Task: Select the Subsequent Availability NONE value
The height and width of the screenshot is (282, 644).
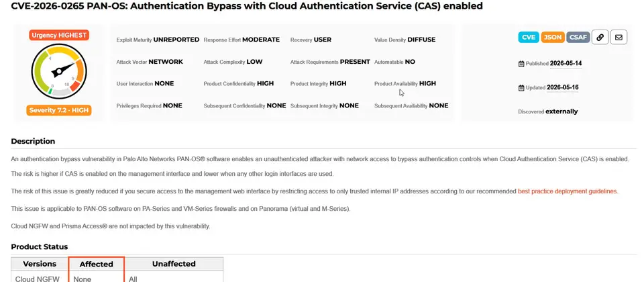Action: click(x=439, y=105)
